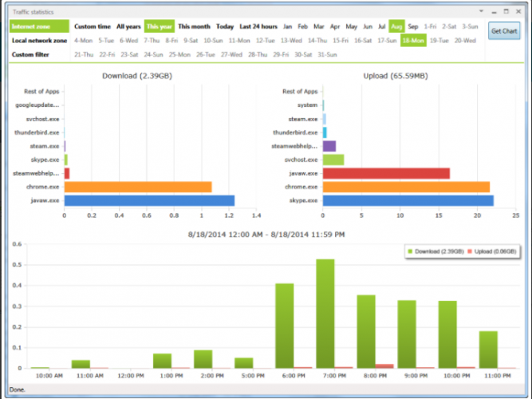The height and width of the screenshot is (399, 532).
Task: Click the 7:00 PM download column
Action: tap(325, 314)
